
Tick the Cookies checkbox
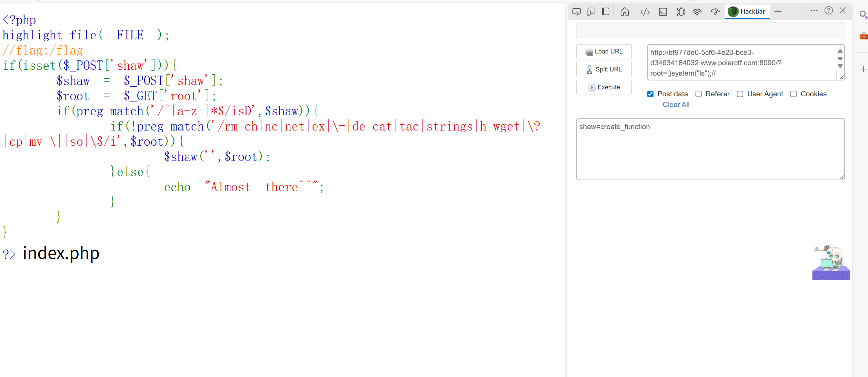(x=794, y=94)
